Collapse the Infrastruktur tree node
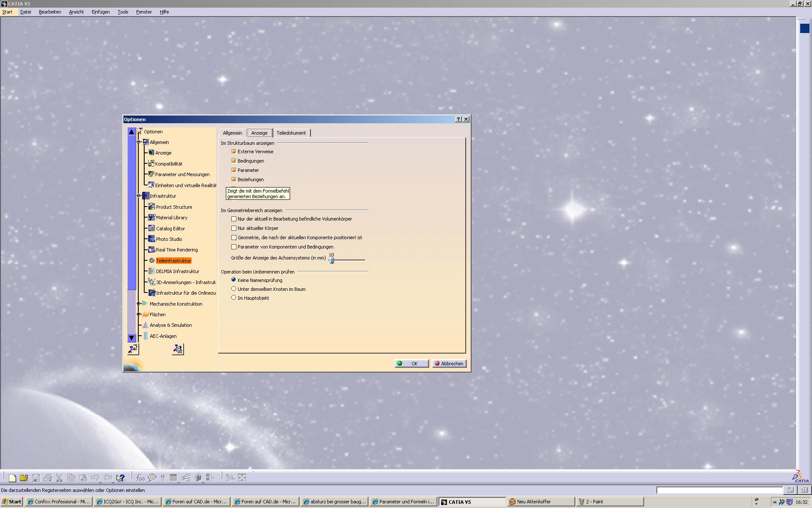 pos(139,196)
